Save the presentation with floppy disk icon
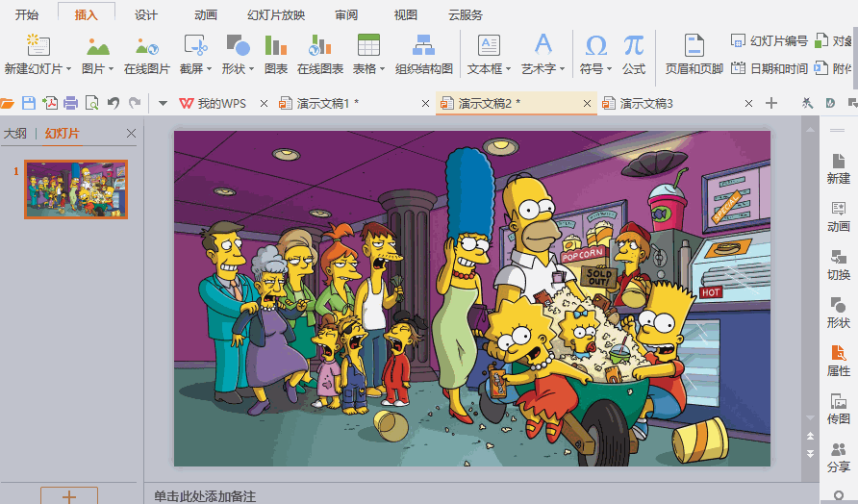The image size is (858, 504). click(29, 103)
